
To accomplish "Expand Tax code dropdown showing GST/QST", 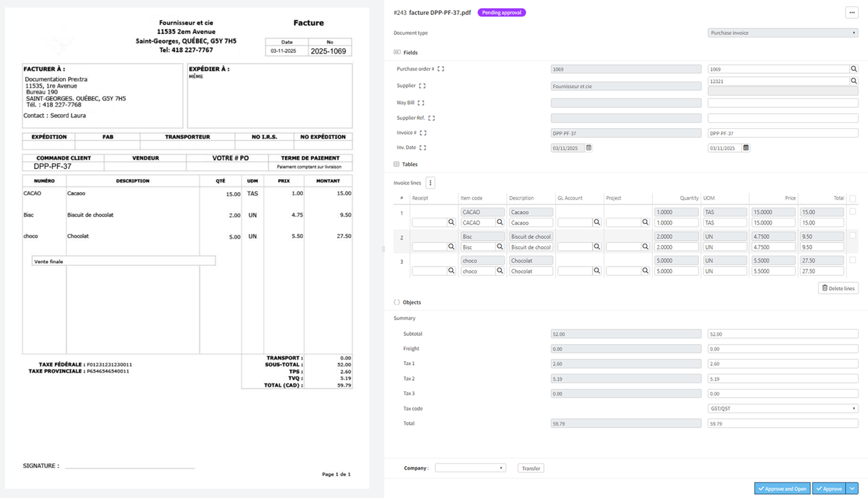I will 783,408.
